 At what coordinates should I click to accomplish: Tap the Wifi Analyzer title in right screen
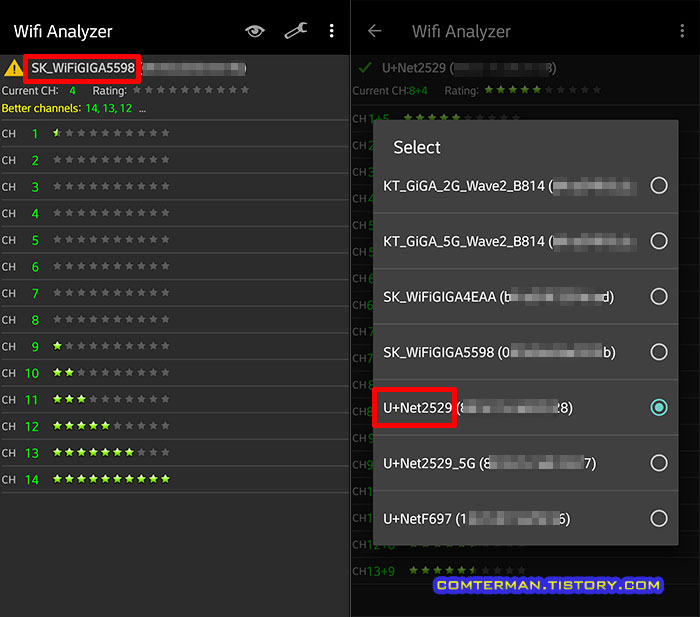(461, 32)
